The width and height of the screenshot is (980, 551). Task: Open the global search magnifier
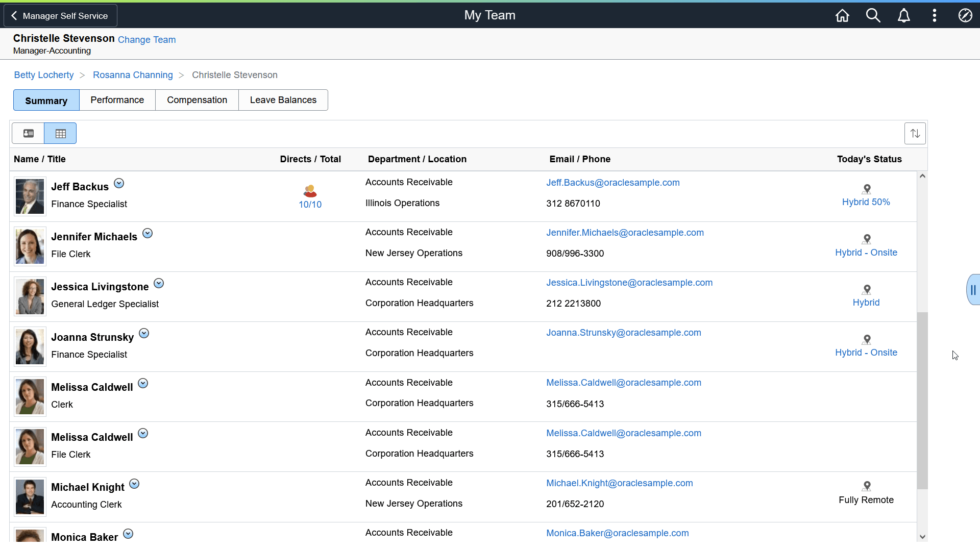(873, 16)
